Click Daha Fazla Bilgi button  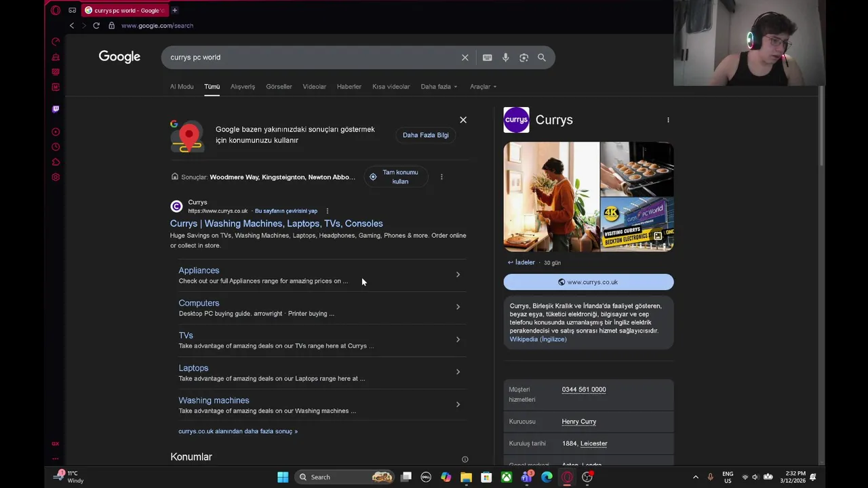click(426, 135)
